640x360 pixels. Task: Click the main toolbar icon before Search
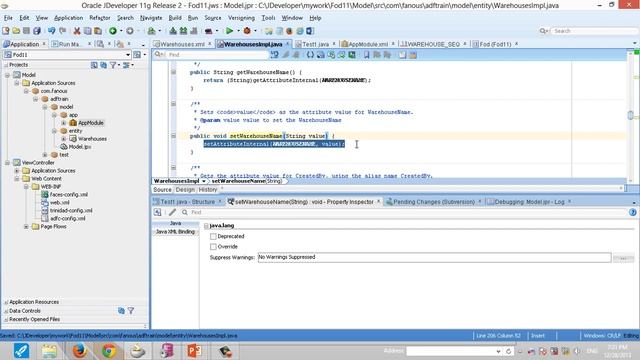coord(310,31)
